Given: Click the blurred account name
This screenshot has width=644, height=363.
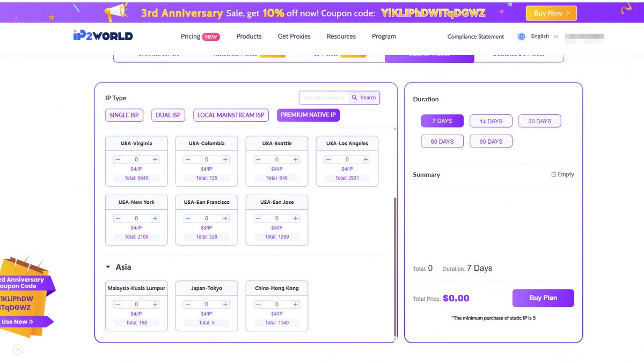Looking at the screenshot, I should (x=584, y=36).
